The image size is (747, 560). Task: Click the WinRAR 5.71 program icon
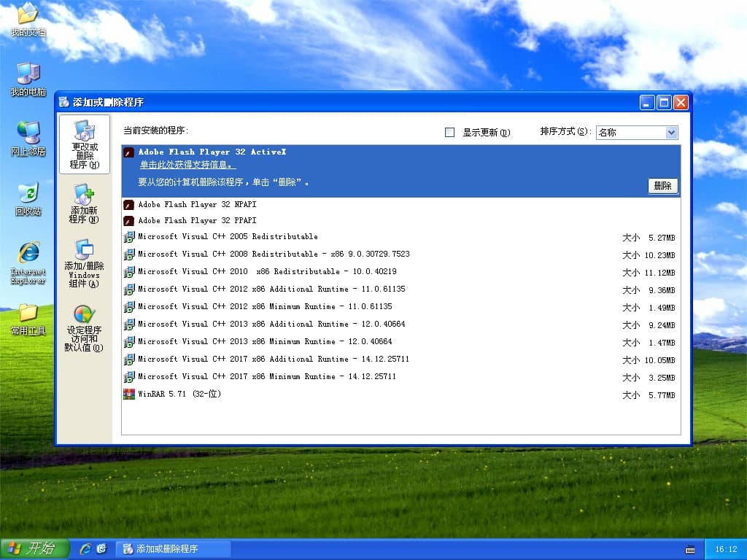129,394
